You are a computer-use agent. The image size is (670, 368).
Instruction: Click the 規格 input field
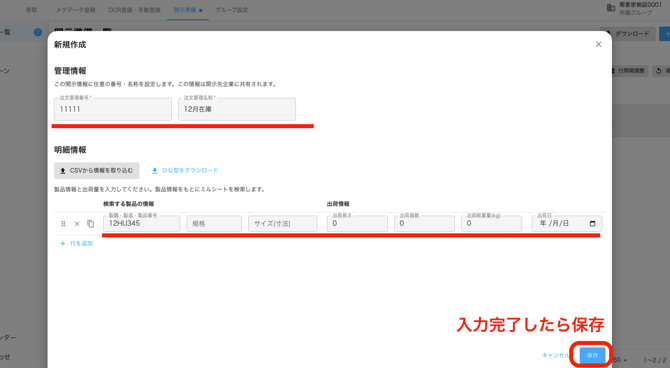click(214, 224)
